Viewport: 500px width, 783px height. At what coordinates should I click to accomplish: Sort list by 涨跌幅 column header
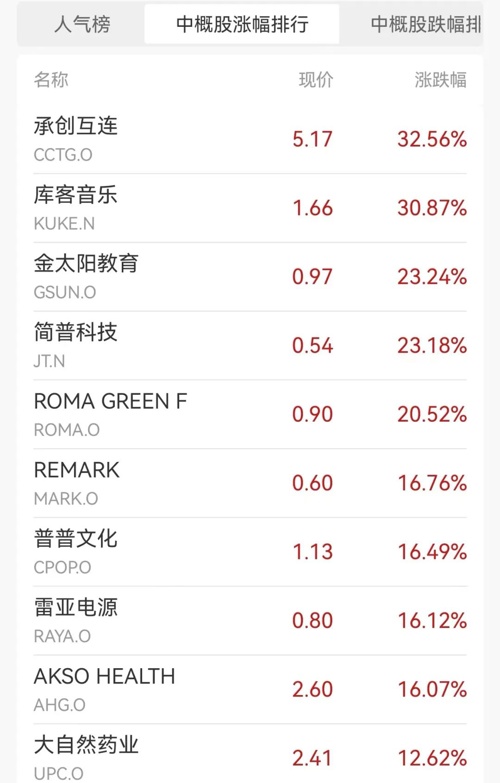click(x=441, y=80)
